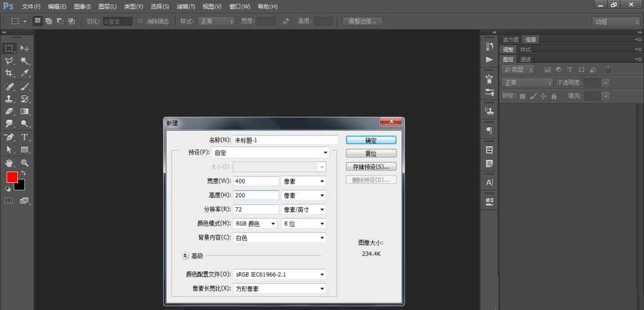
Task: Open the Paragraph panel icon
Action: [489, 131]
